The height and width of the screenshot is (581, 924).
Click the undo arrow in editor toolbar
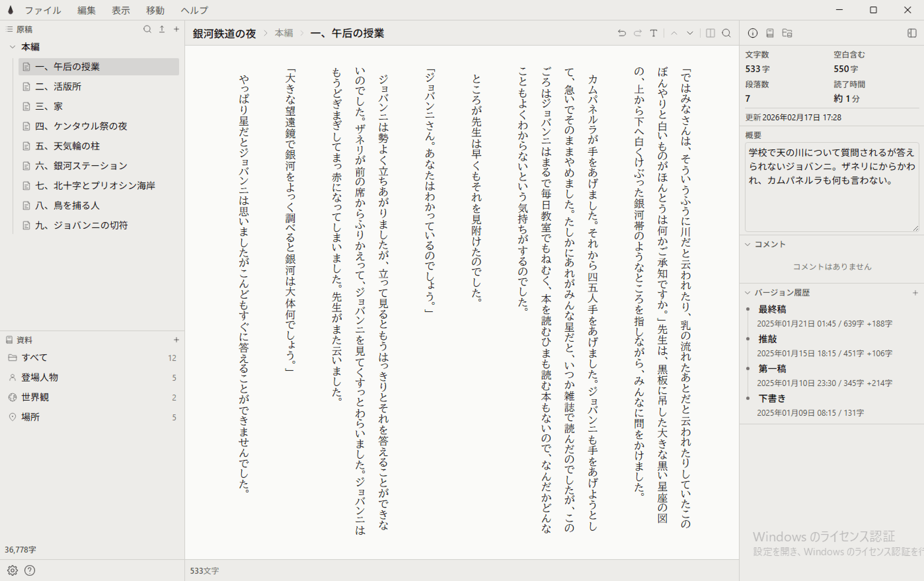pyautogui.click(x=622, y=33)
